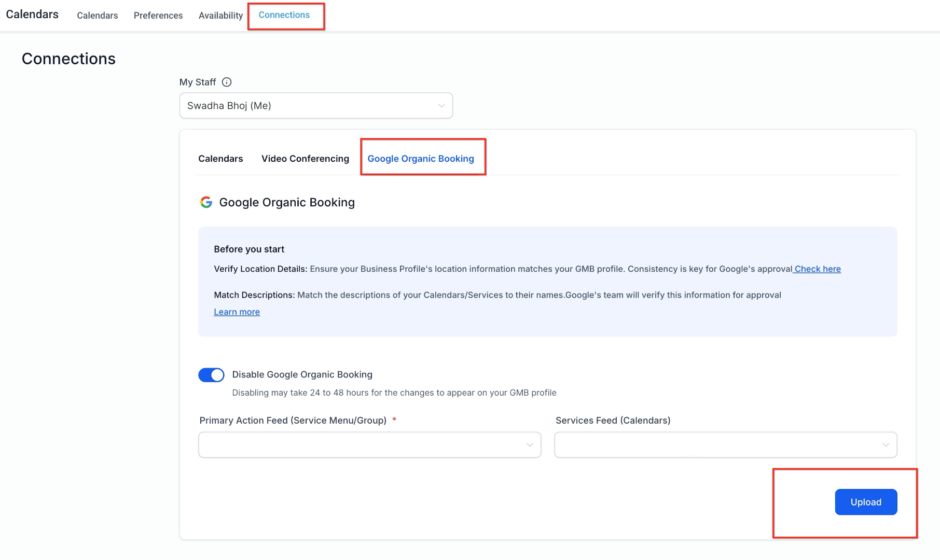Open the Calendars top navigation tab
This screenshot has width=940, height=560.
[x=98, y=16]
